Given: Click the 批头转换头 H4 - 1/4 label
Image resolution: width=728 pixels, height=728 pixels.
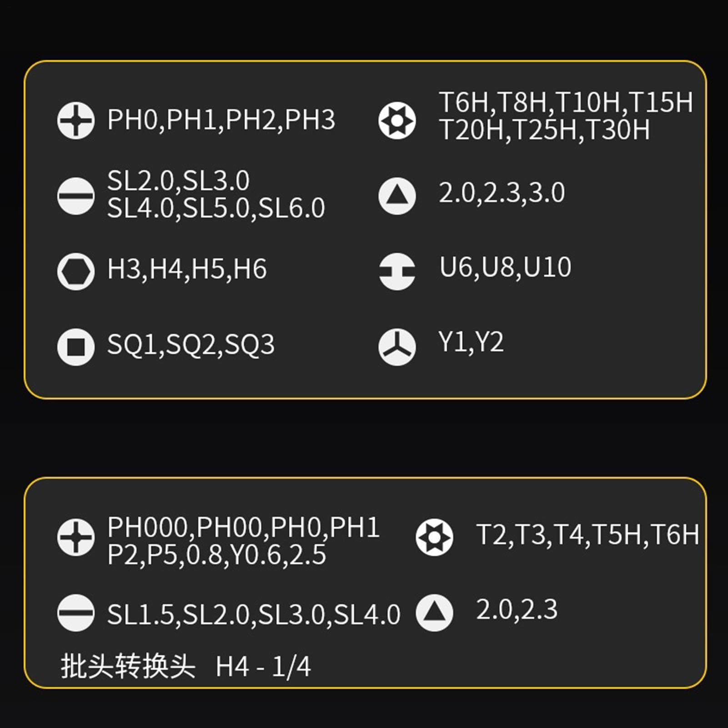Looking at the screenshot, I should [x=186, y=667].
